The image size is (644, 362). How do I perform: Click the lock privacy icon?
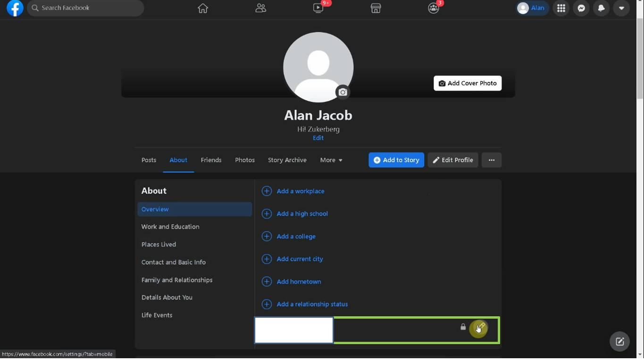click(x=463, y=327)
